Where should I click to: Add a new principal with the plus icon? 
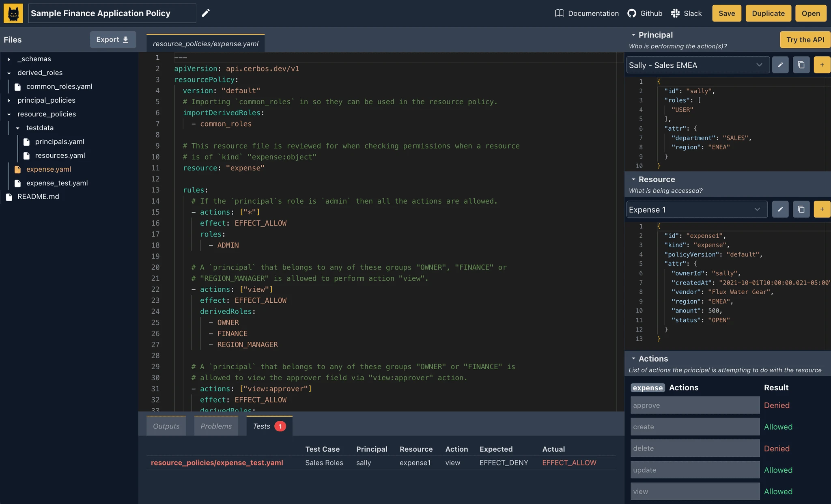[x=822, y=65]
